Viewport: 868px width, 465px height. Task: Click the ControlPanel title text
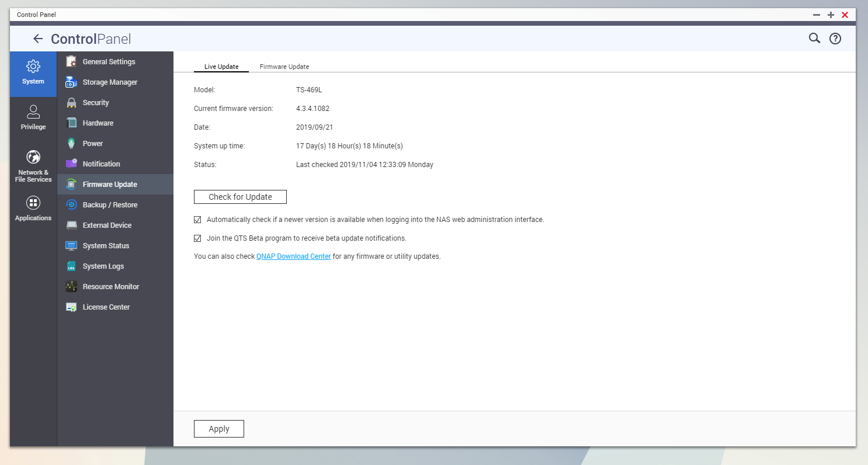[91, 39]
